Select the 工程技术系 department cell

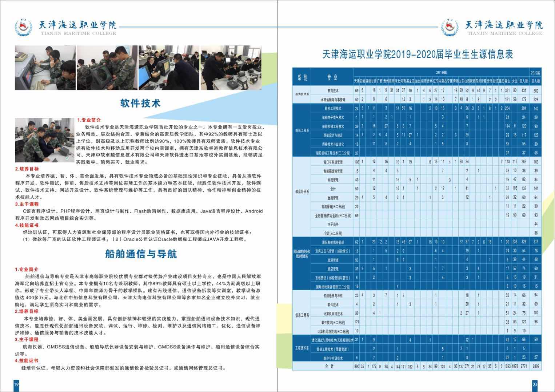[x=302, y=349]
